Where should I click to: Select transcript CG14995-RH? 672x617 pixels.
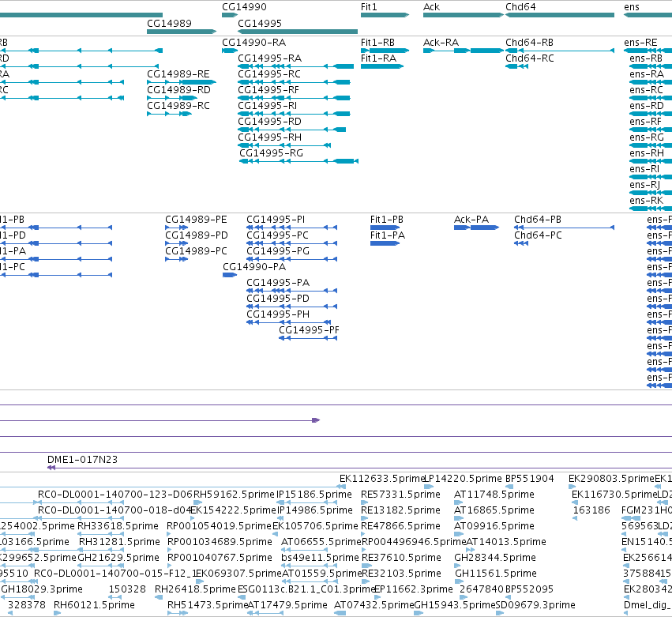click(284, 145)
